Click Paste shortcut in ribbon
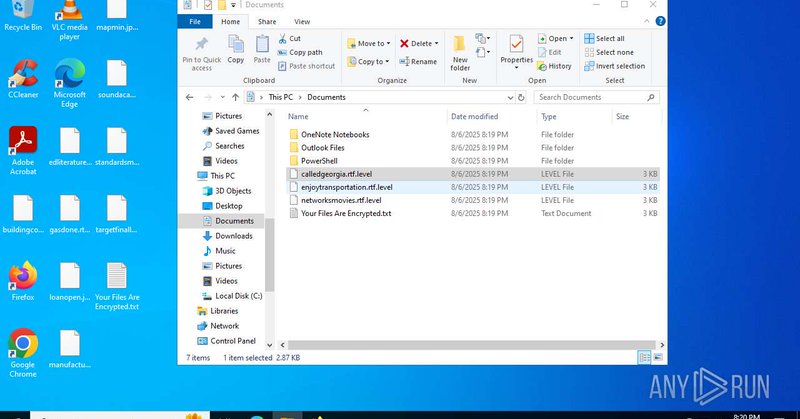 (x=307, y=66)
